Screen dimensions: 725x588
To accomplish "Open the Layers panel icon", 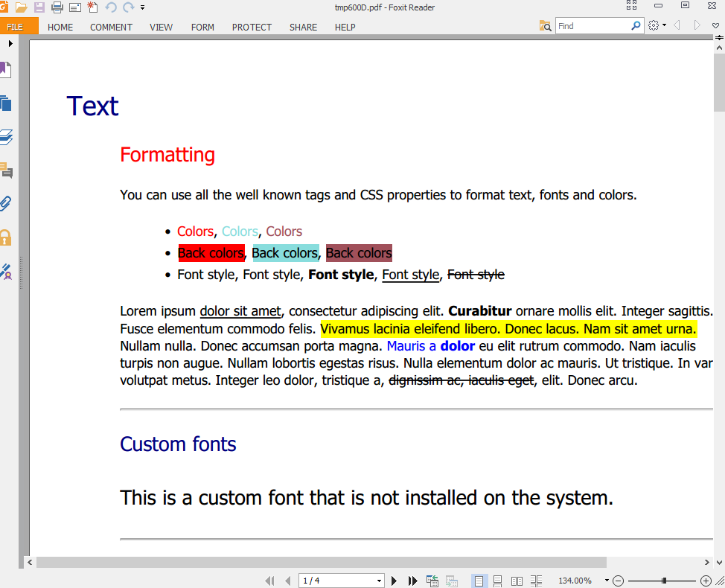I will tap(6, 137).
